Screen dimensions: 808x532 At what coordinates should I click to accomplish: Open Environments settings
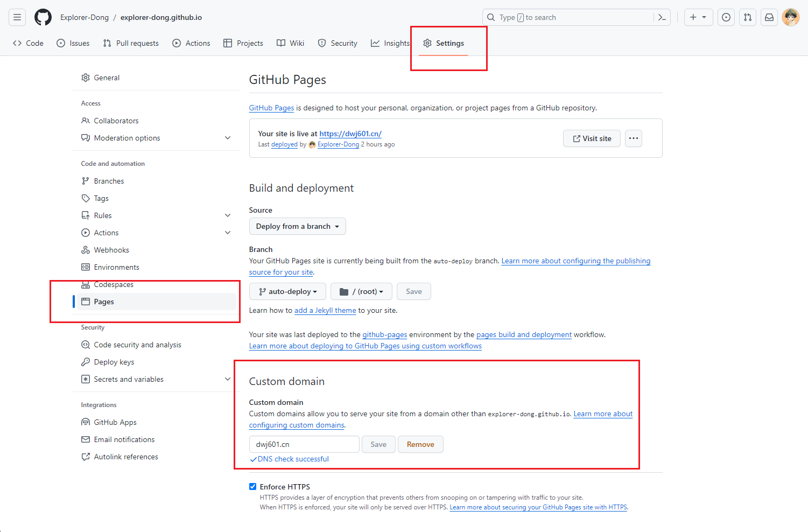click(156, 267)
